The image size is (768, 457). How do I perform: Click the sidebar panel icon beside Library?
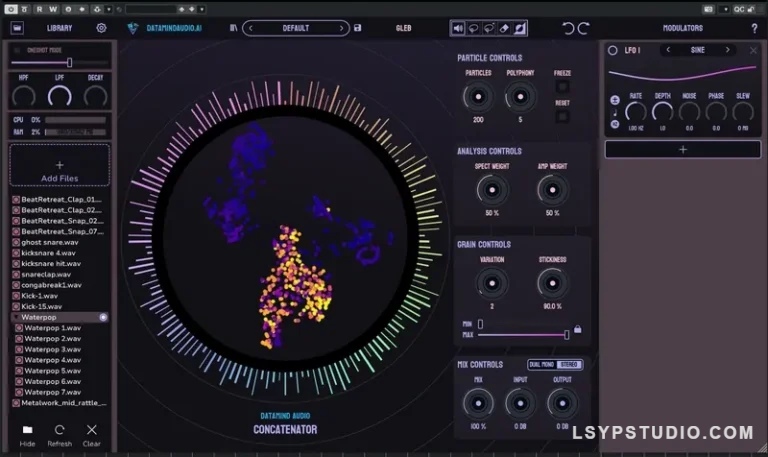click(x=17, y=28)
